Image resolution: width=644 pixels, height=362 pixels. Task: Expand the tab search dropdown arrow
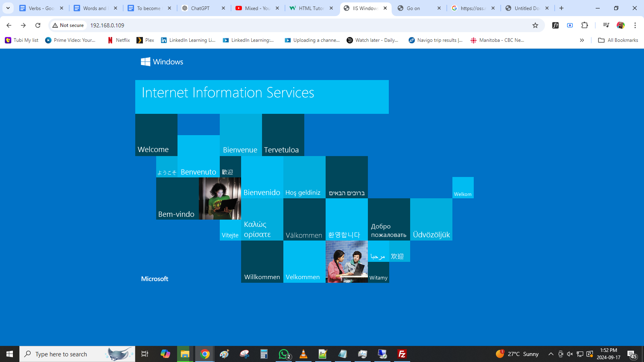[x=8, y=8]
